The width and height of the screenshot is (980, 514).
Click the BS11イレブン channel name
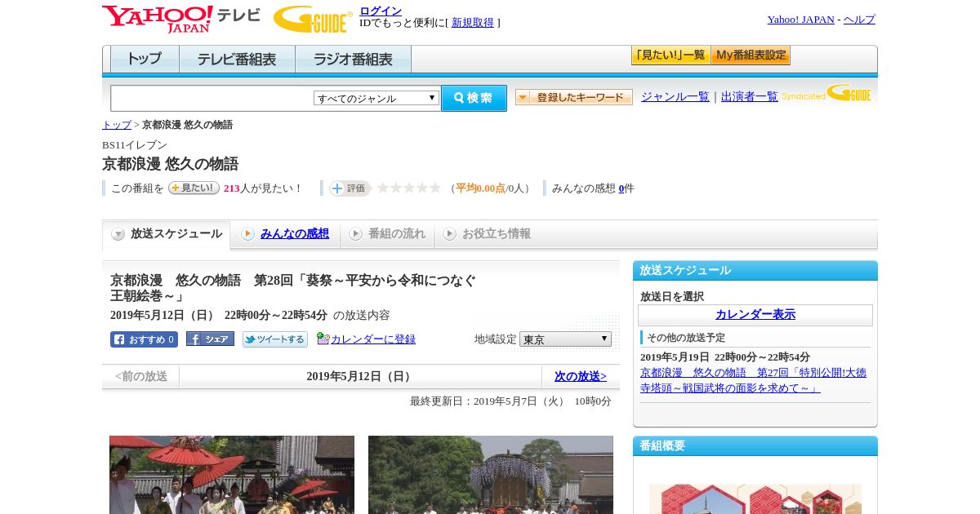click(x=135, y=145)
